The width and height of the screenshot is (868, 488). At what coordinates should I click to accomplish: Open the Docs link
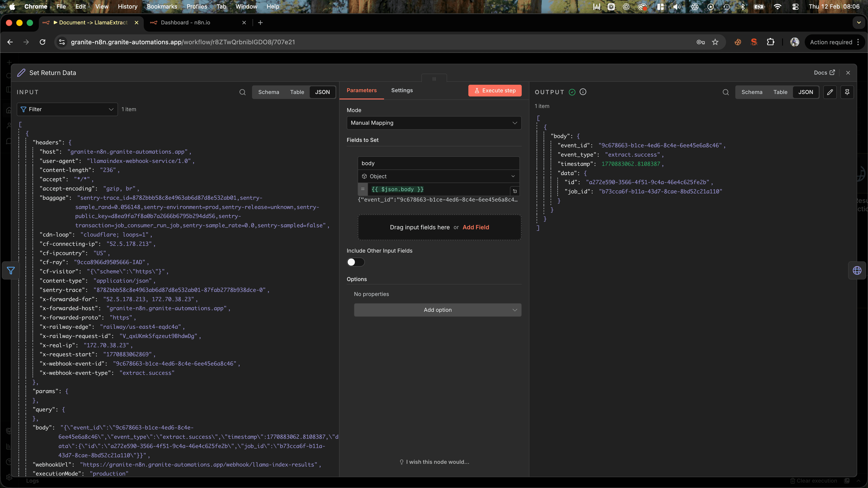(x=824, y=72)
